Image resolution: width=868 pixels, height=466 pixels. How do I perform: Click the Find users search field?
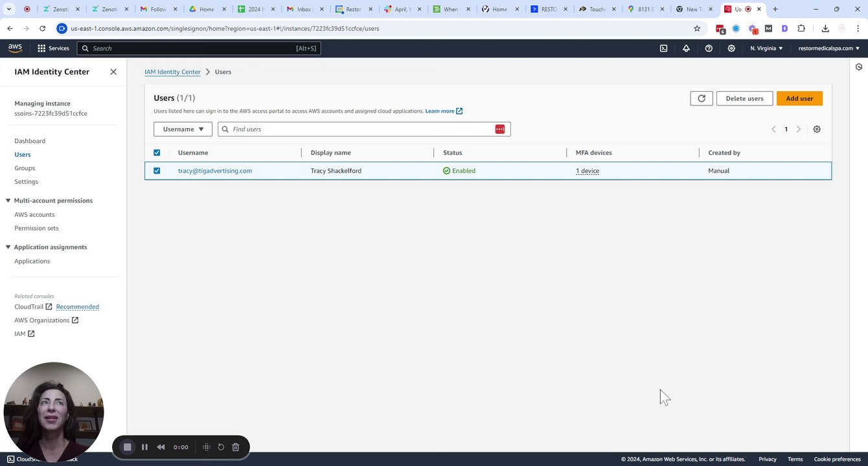[363, 129]
